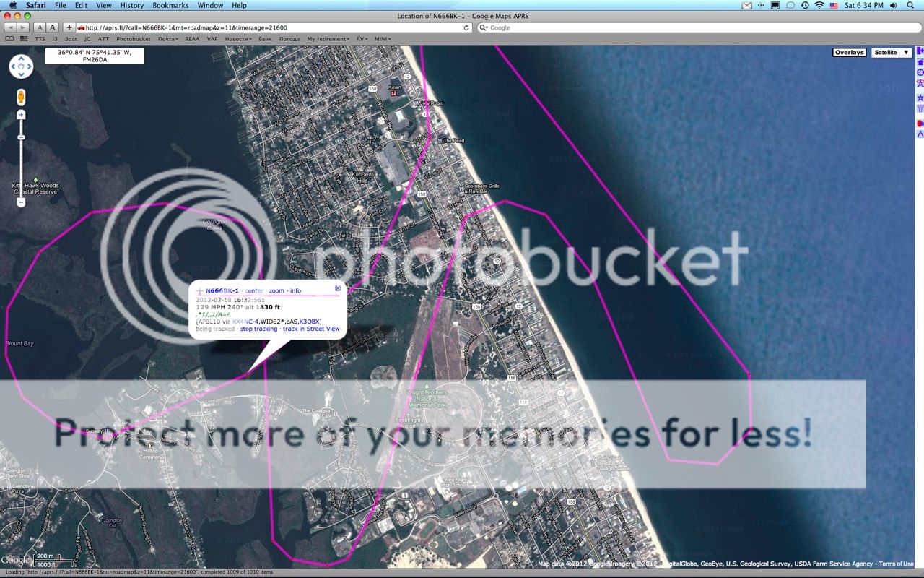Click the menu bar clock Sat 6:34 PM
The image size is (924, 578).
coord(864,5)
